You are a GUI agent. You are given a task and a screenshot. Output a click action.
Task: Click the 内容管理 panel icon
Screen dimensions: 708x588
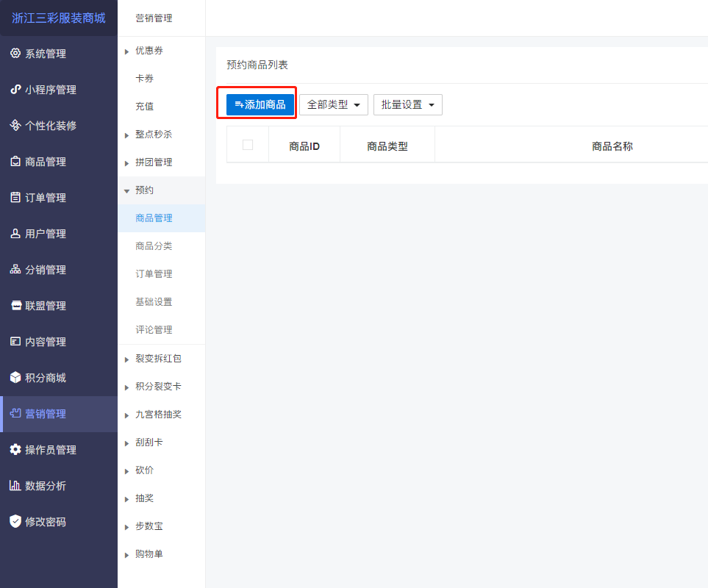(x=15, y=341)
